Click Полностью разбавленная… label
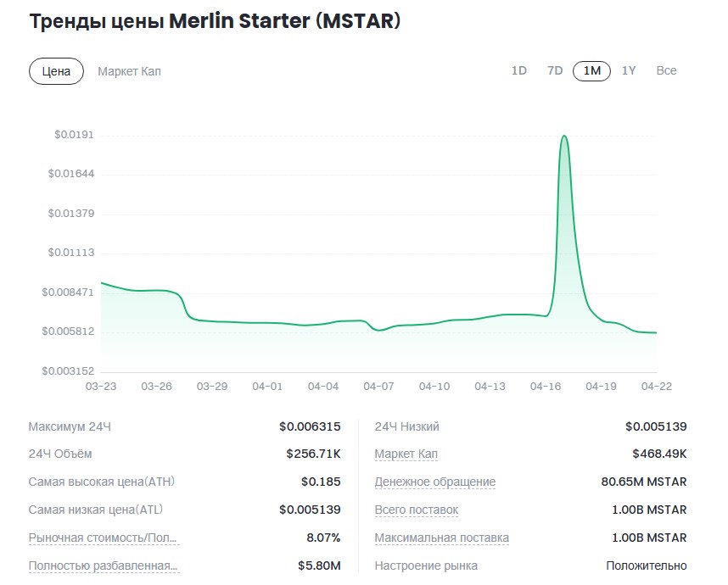This screenshot has height=585, width=728. (103, 566)
